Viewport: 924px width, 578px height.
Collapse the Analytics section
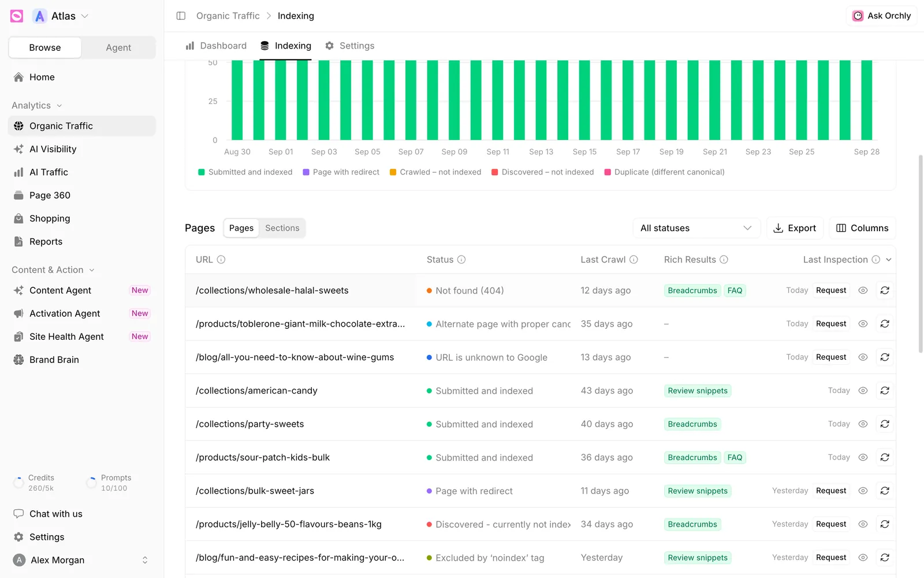[37, 105]
